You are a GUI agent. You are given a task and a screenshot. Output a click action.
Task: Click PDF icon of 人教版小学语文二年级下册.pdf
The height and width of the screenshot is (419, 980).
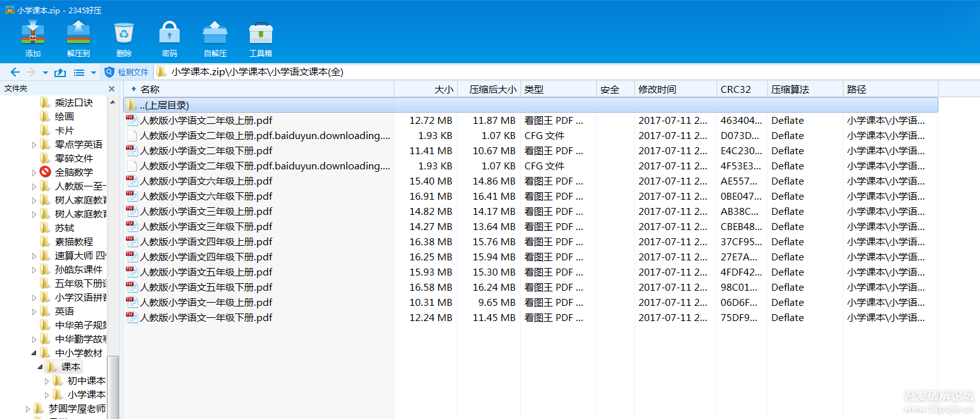[x=132, y=150]
